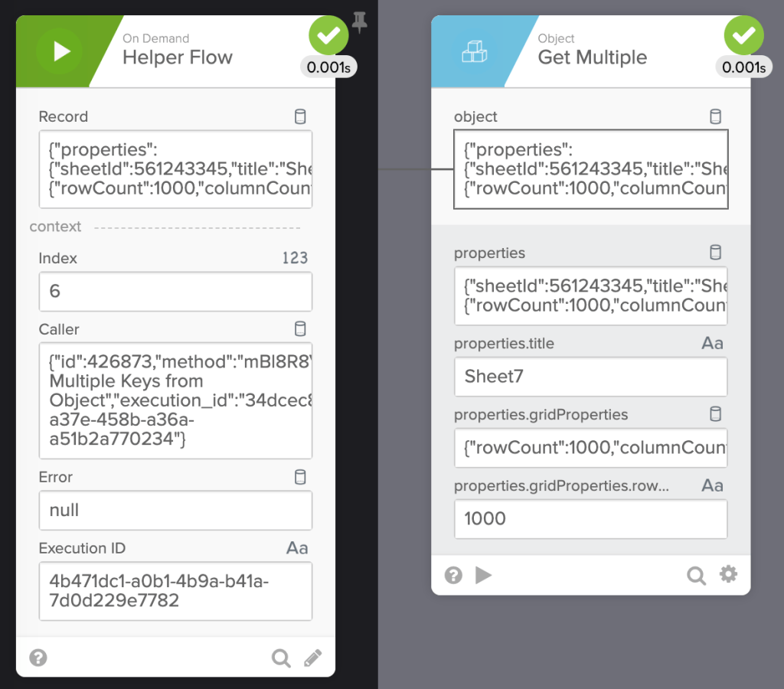The height and width of the screenshot is (689, 784).
Task: Click the number-type icon beside Index field
Action: (294, 258)
